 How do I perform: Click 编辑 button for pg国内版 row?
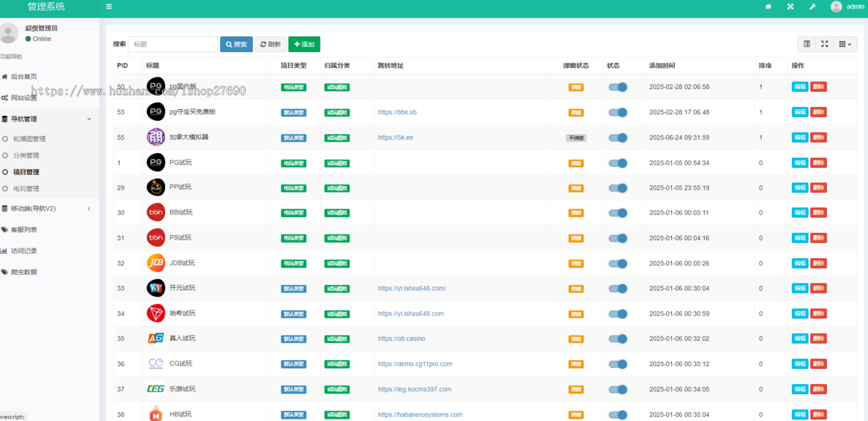(x=800, y=87)
